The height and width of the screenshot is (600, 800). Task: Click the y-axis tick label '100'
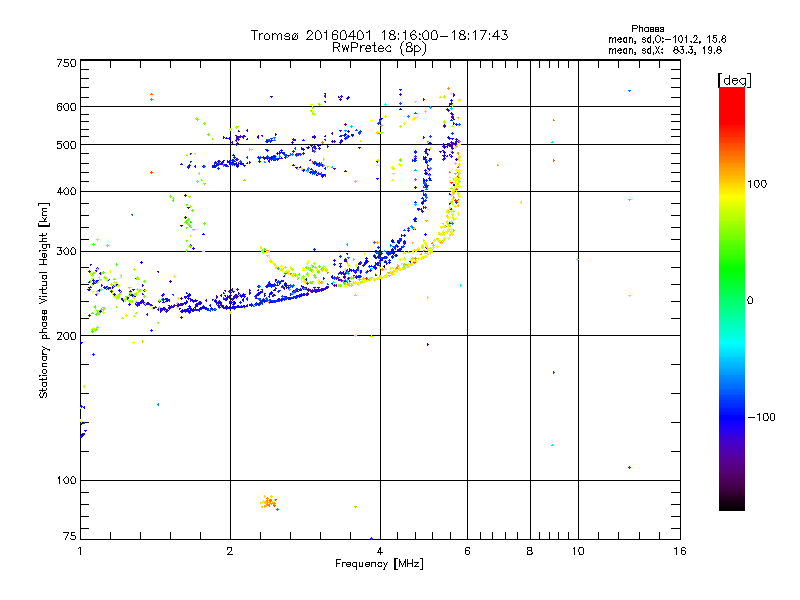pyautogui.click(x=66, y=481)
